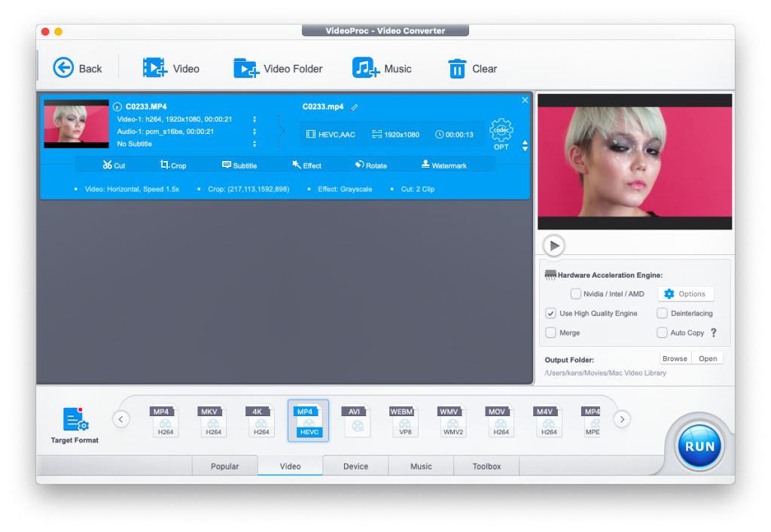This screenshot has height=532, width=771.
Task: Open the Watermark tool
Action: click(444, 165)
